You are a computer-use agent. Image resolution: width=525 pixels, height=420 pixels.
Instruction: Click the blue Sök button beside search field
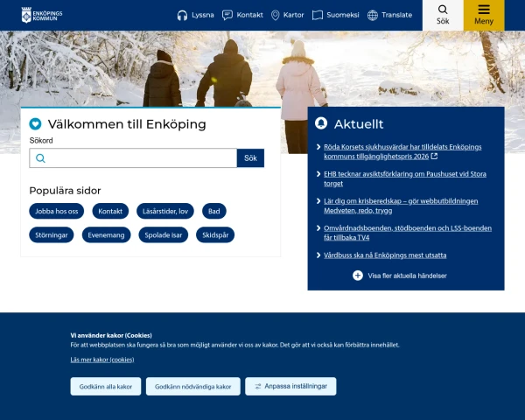click(x=250, y=158)
